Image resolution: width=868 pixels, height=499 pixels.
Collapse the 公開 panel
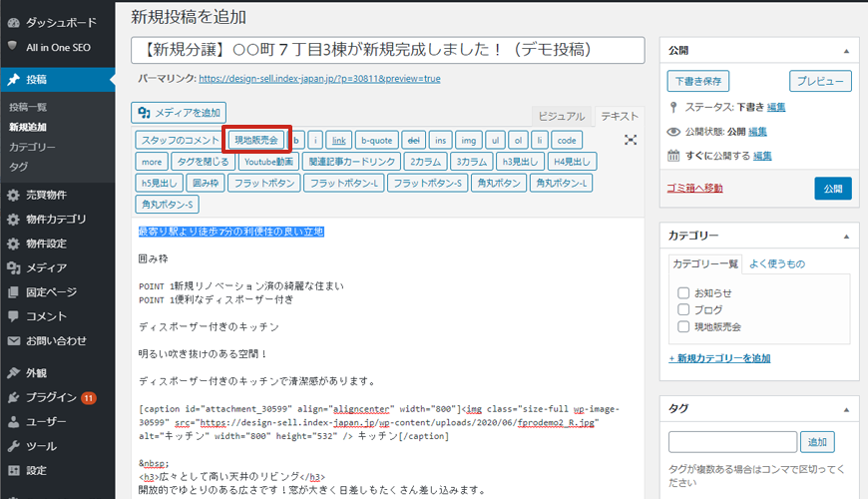coord(846,50)
